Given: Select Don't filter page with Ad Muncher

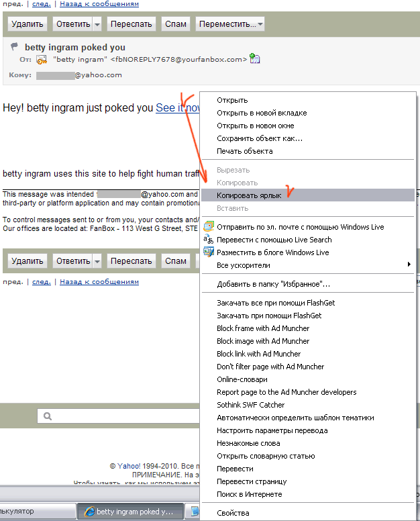Looking at the screenshot, I should point(308,367).
